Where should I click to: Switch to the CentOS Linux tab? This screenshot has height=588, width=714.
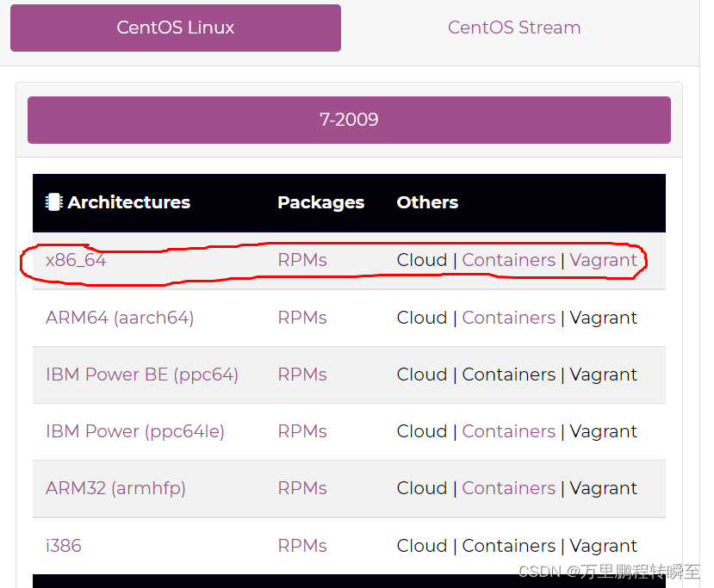point(176,28)
